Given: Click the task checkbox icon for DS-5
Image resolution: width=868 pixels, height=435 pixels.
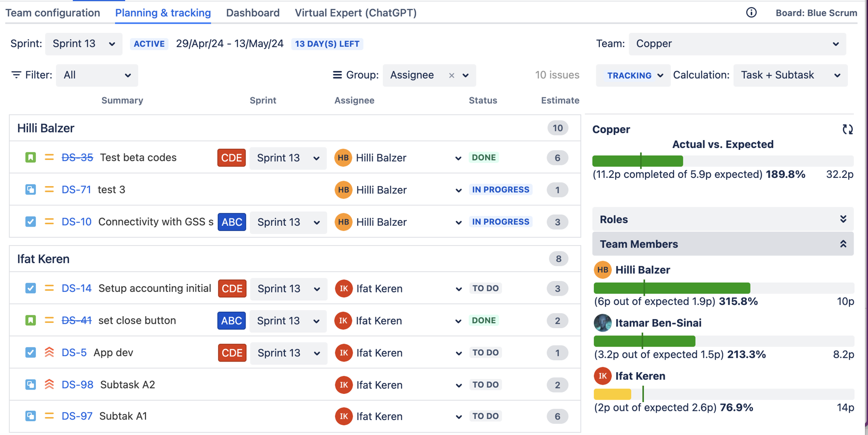Looking at the screenshot, I should click(x=30, y=352).
